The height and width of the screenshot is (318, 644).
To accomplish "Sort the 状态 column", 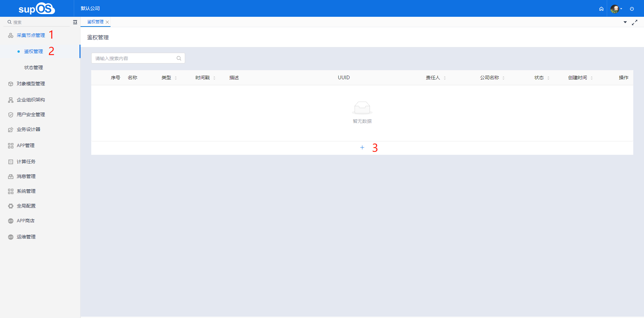I will (549, 78).
